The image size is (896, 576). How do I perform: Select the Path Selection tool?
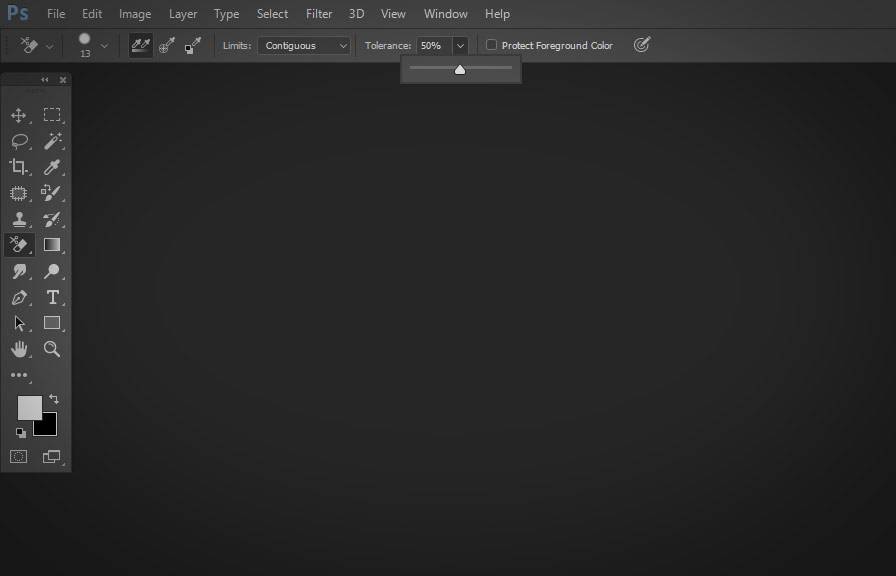point(19,323)
